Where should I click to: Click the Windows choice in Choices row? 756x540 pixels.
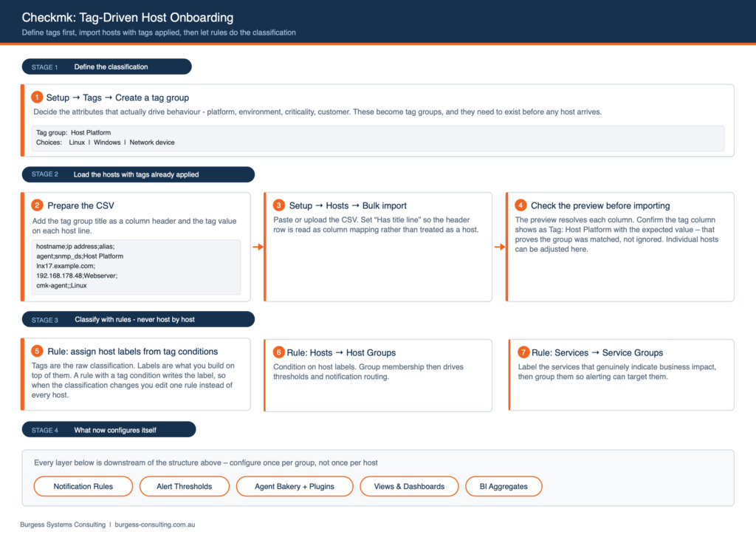click(x=107, y=143)
